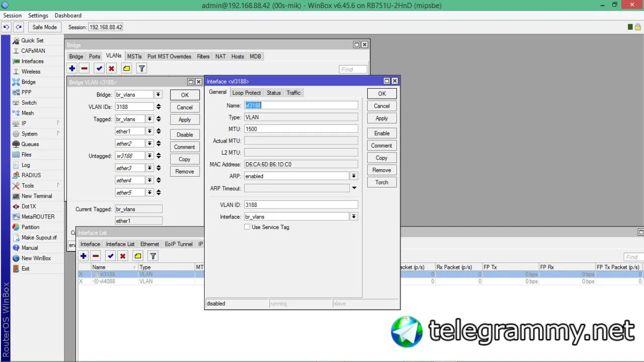Click Enable button in Interface dialog
Screen dimensions: 644x362
(382, 133)
